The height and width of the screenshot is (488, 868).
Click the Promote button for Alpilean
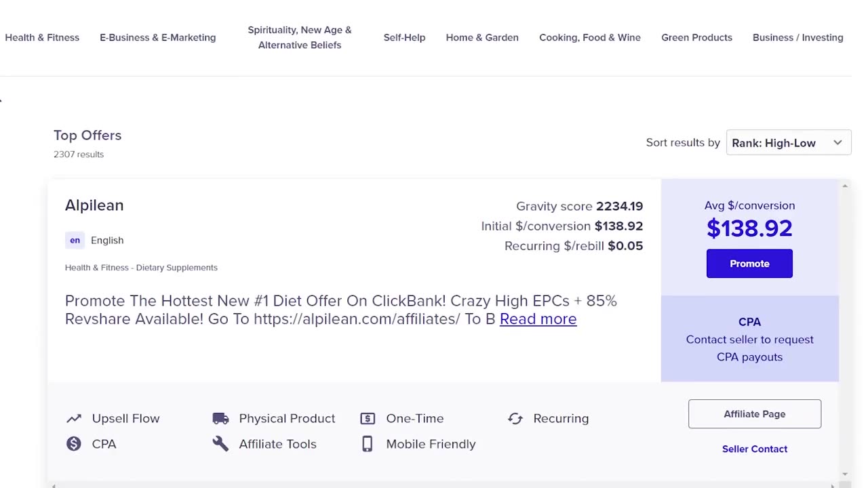[x=749, y=264]
